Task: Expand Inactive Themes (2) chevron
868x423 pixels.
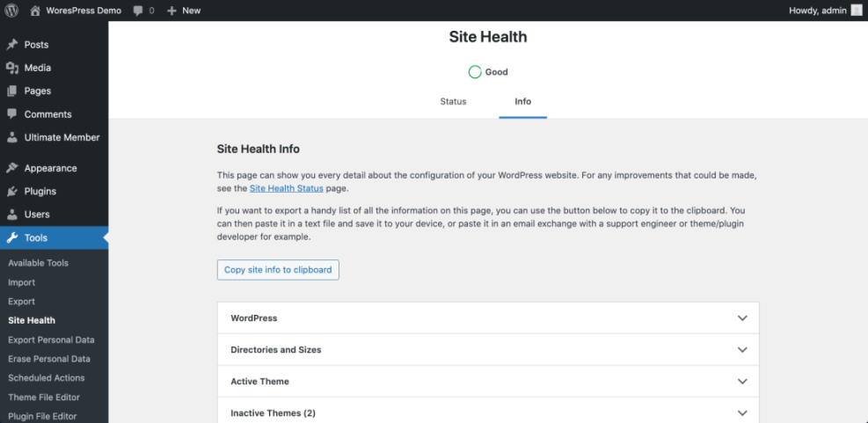Action: [742, 413]
